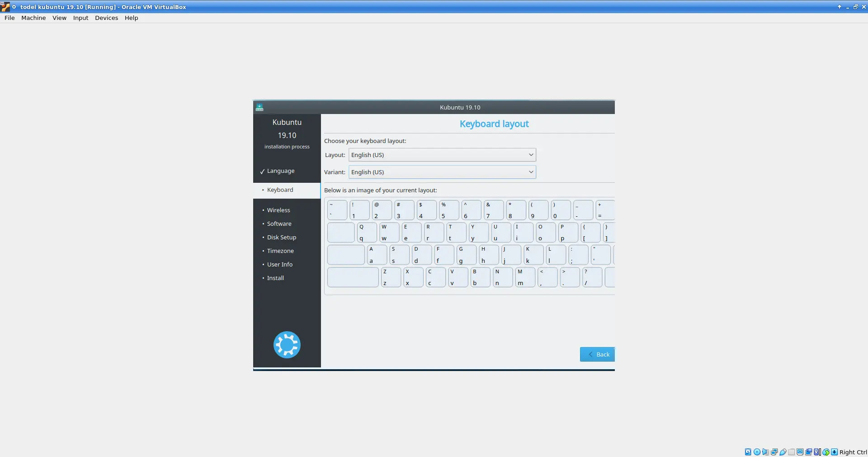Click the keyboard capture arrow icon
Screen dimensions: 868x457
tap(834, 452)
